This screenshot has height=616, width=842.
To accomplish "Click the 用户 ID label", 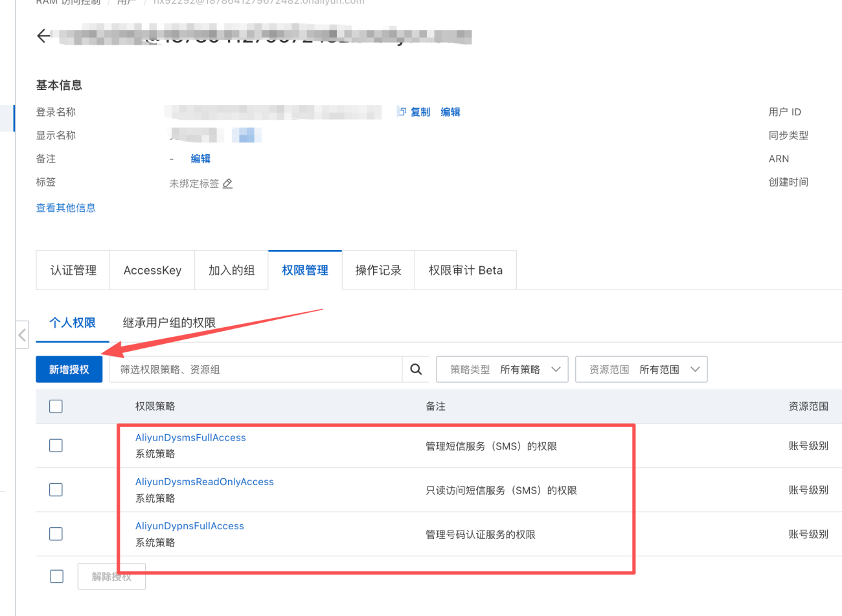I will pyautogui.click(x=785, y=112).
